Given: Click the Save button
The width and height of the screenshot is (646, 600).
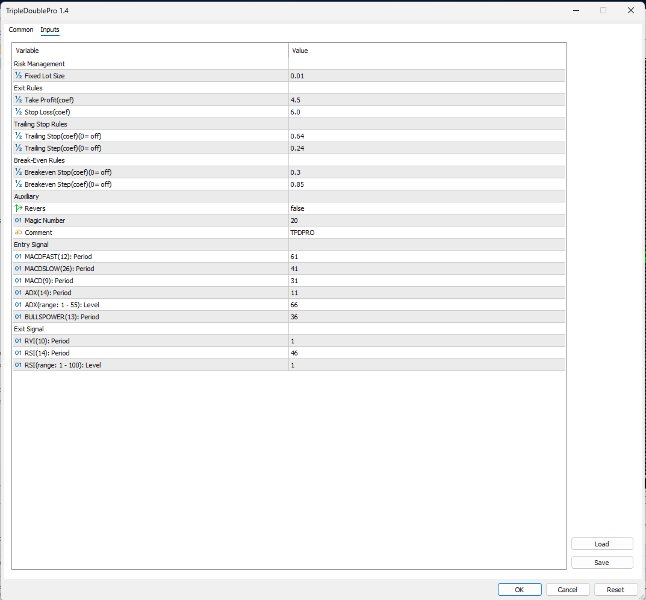Looking at the screenshot, I should [x=602, y=562].
